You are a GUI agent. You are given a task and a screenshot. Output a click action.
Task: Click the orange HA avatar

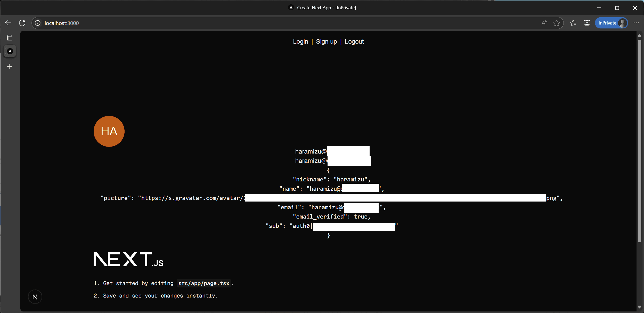click(x=109, y=131)
